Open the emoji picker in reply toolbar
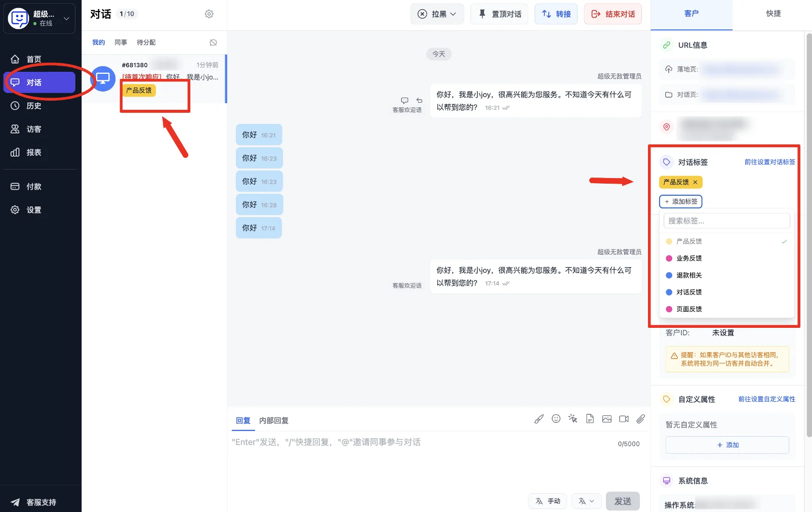Viewport: 812px width, 512px height. coord(556,419)
